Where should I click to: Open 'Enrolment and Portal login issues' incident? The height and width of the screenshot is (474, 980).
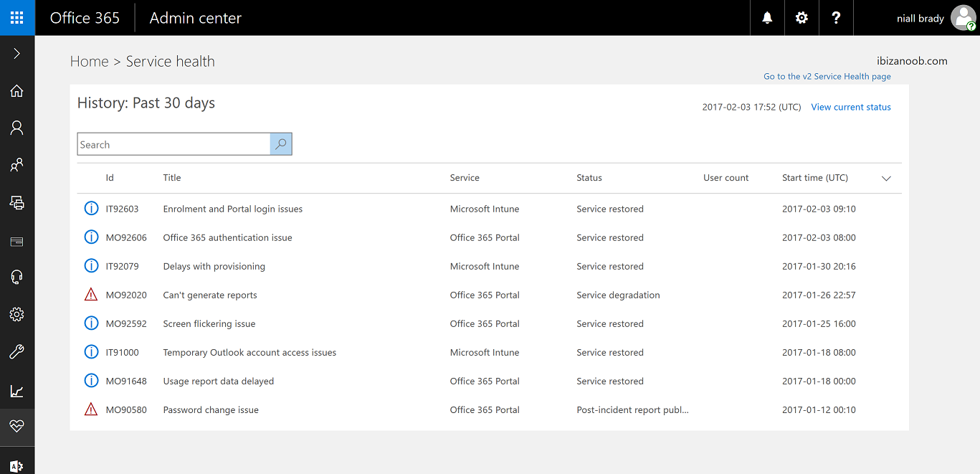233,209
